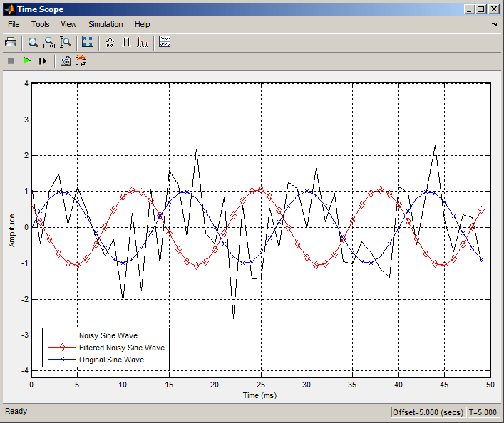Select the Zoom tool magnifier
Viewport: 504px width, 423px height.
click(33, 42)
